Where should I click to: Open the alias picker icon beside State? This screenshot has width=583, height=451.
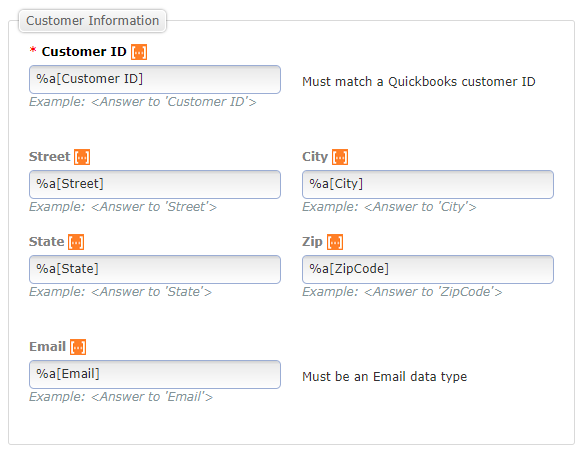pyautogui.click(x=76, y=242)
